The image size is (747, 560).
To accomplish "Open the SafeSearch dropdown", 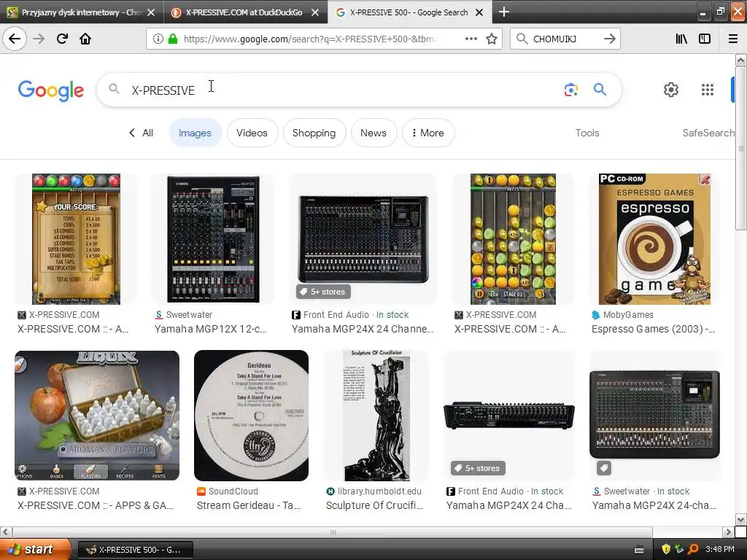I will point(708,133).
